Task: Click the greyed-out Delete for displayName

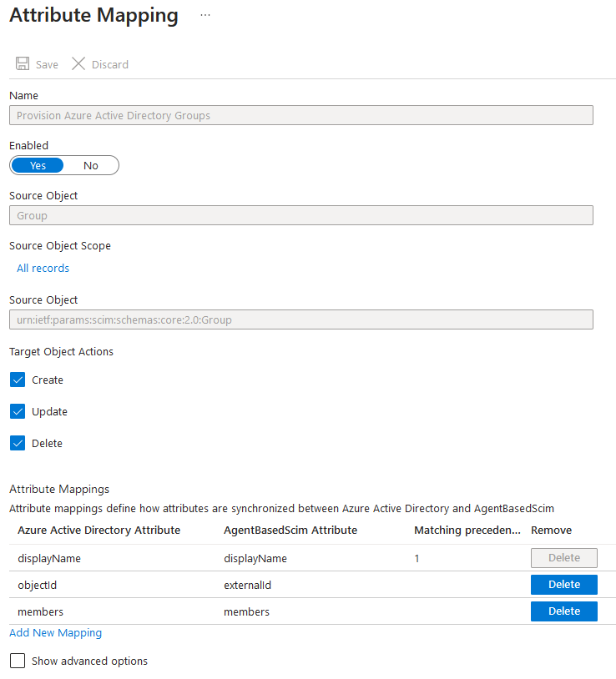Action: coord(564,558)
